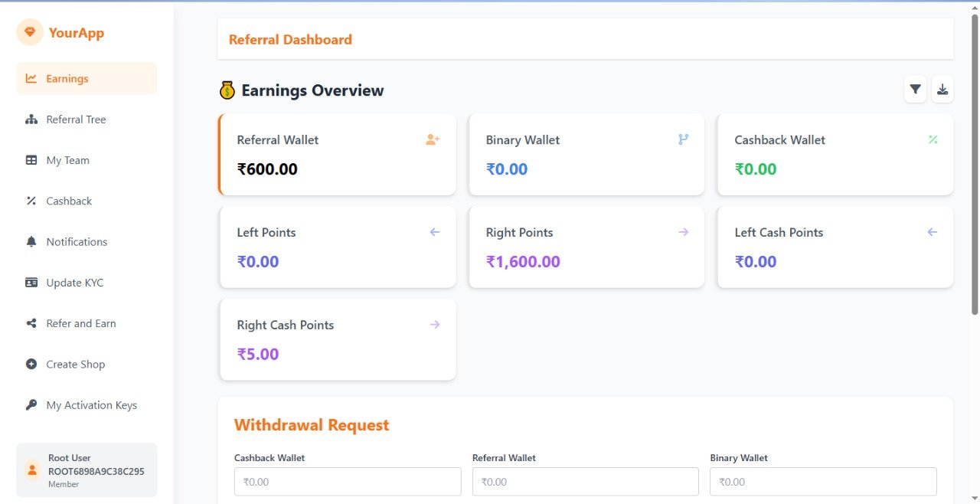Click the download icon beside the filter
The width and height of the screenshot is (980, 504).
point(942,90)
